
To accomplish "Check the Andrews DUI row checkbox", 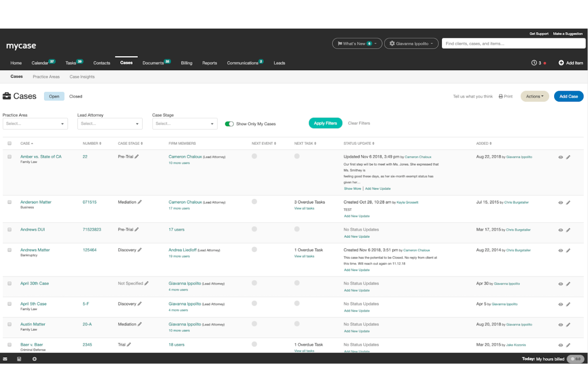I will click(10, 230).
